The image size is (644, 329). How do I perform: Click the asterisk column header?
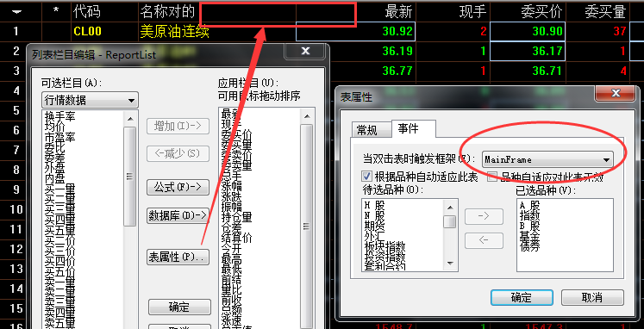point(56,10)
